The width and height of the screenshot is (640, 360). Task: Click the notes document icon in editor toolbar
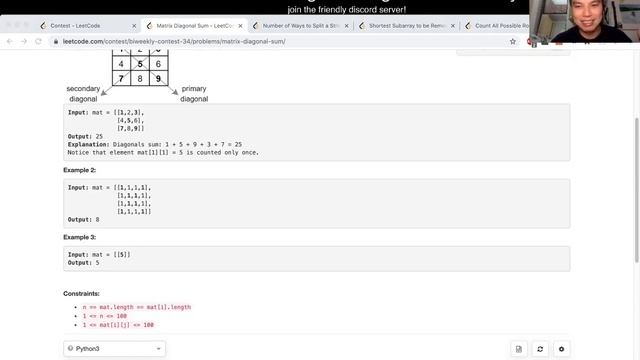(519, 349)
